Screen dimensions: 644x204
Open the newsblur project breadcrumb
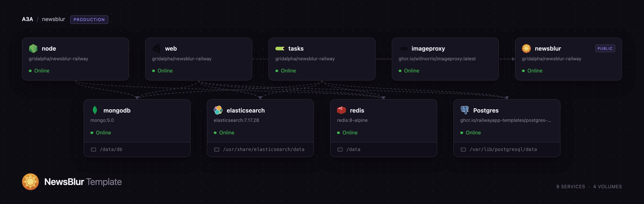coord(54,19)
